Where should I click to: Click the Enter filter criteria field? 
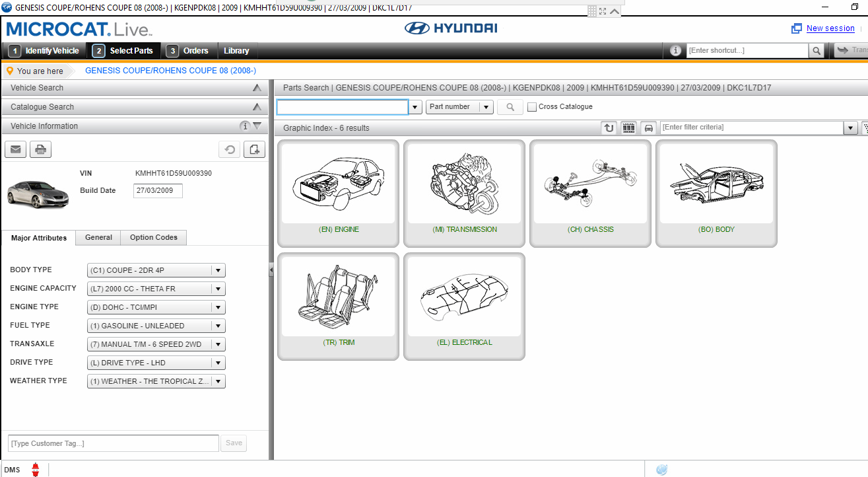[x=752, y=128]
